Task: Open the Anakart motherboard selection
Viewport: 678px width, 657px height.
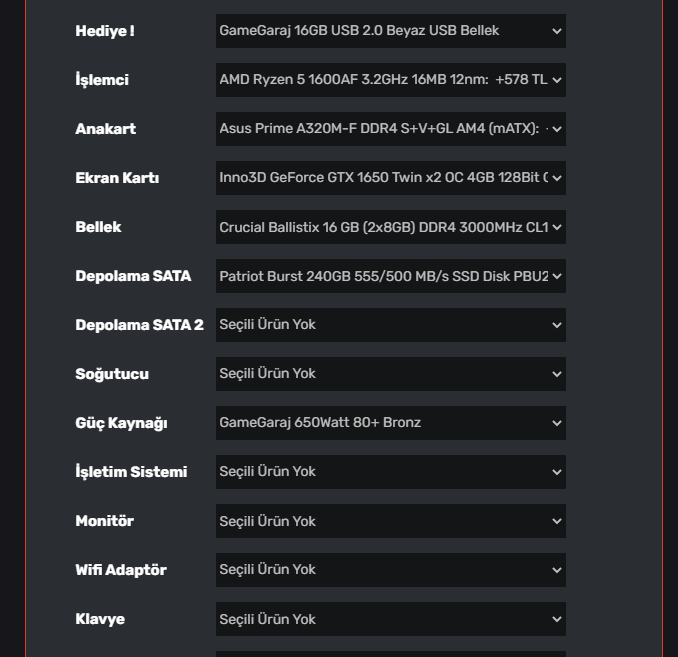Action: coord(390,129)
